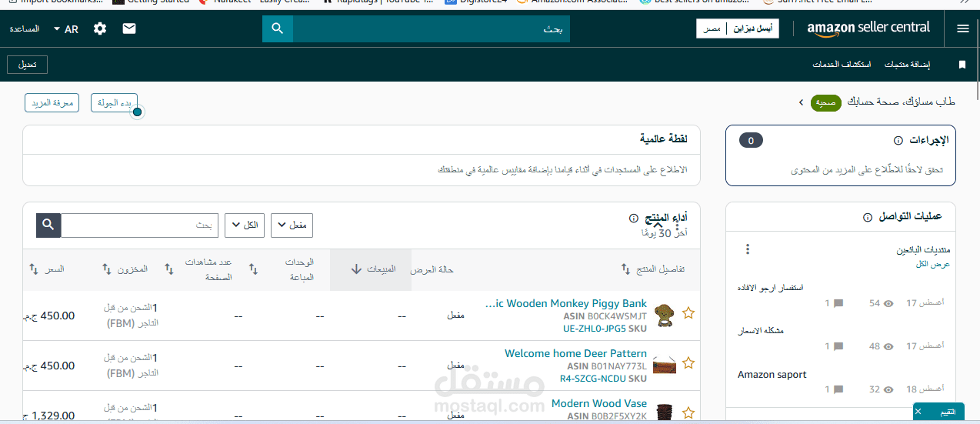Open the store and marketplace switcher (مصر)
The width and height of the screenshot is (980, 424).
point(738,28)
